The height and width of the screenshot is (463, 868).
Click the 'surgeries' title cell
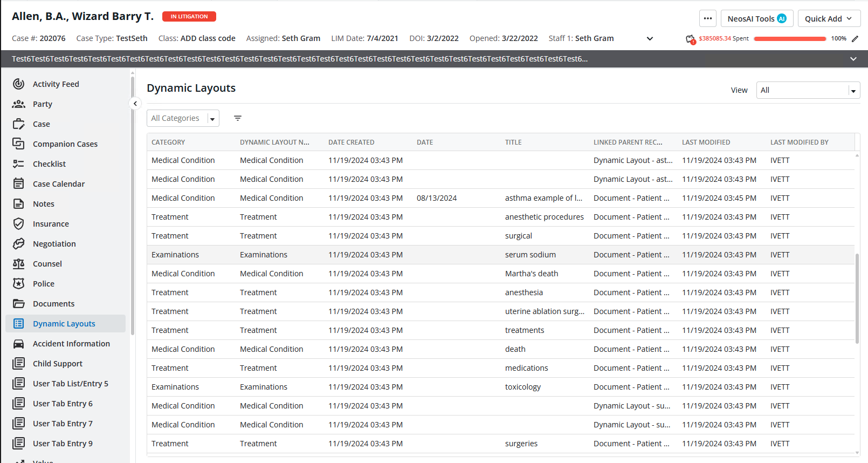521,444
